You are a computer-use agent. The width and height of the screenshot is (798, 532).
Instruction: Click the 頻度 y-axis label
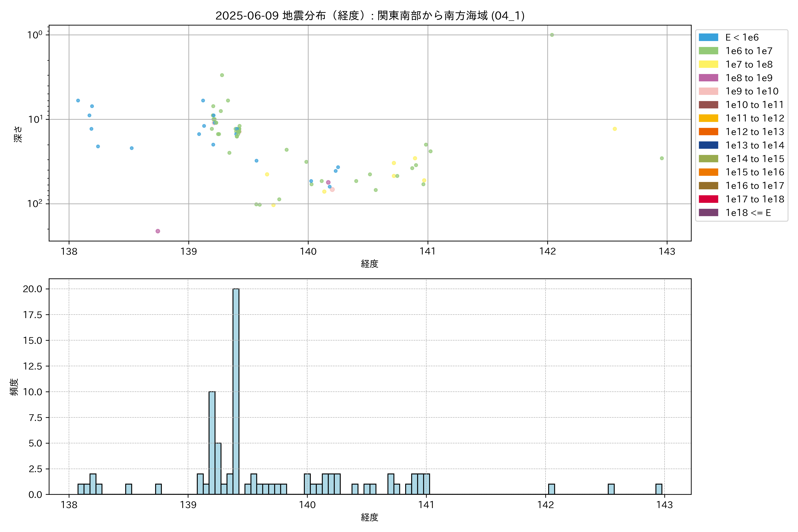click(x=14, y=387)
